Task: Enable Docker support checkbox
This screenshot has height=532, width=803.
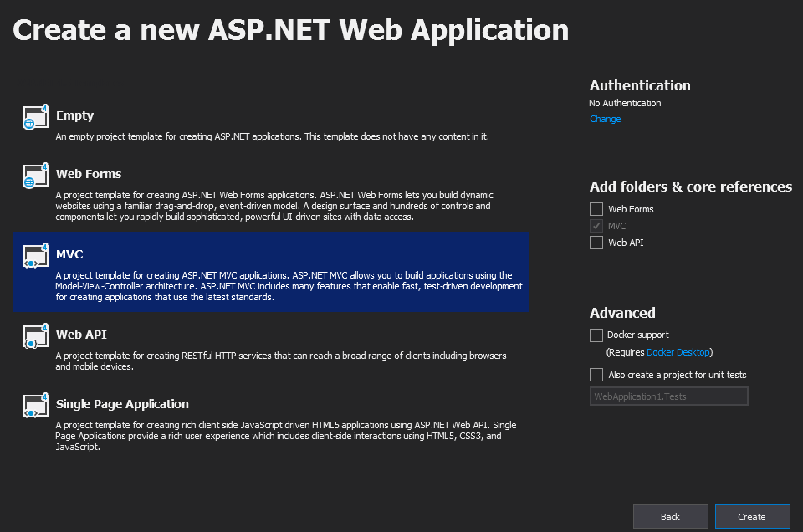Action: click(596, 335)
